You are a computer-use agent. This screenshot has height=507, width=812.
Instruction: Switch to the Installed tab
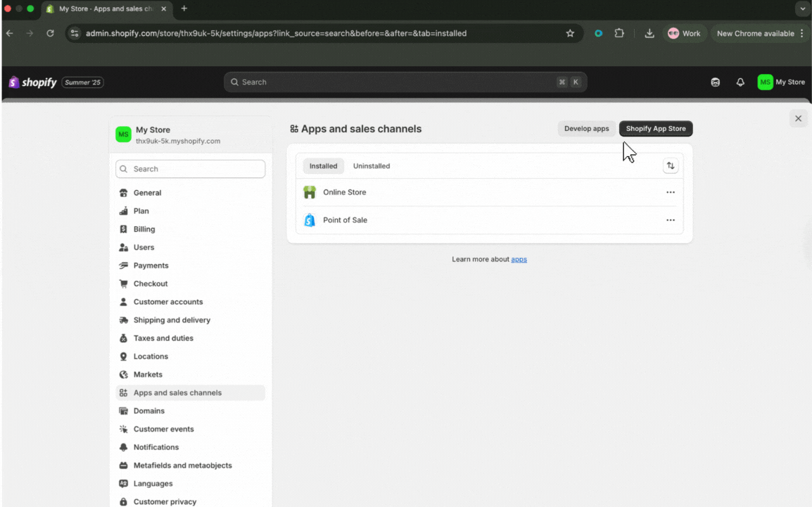(x=323, y=166)
